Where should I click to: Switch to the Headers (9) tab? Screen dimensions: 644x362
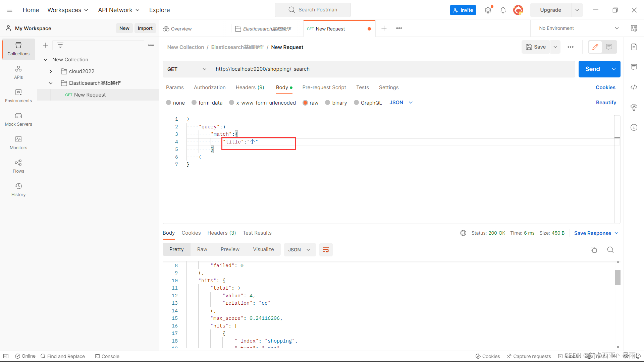pos(250,87)
